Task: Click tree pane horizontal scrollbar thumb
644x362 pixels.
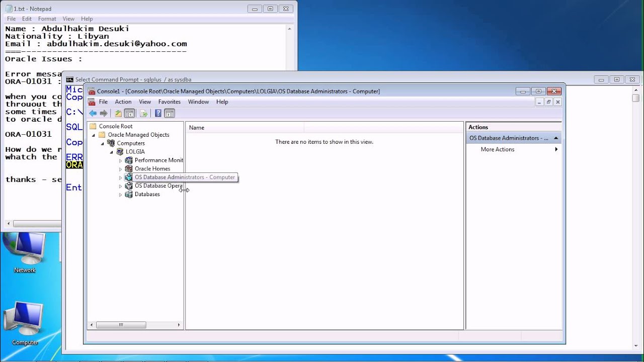Action: (x=121, y=325)
